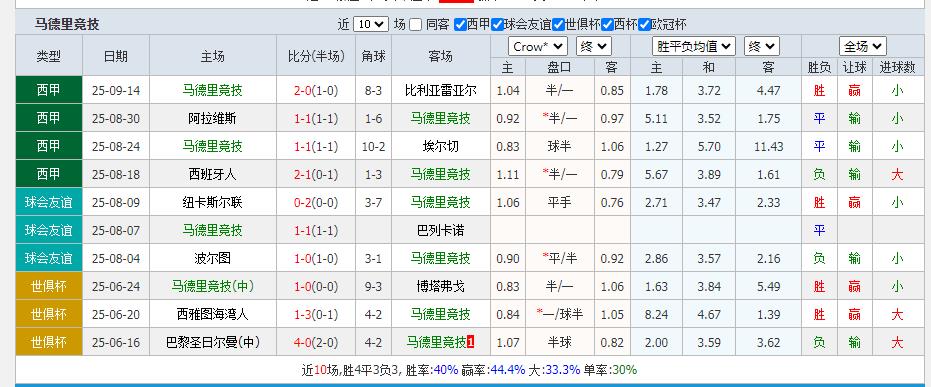Open the 2-1(0-1) score on 25-08-18

coord(316,175)
